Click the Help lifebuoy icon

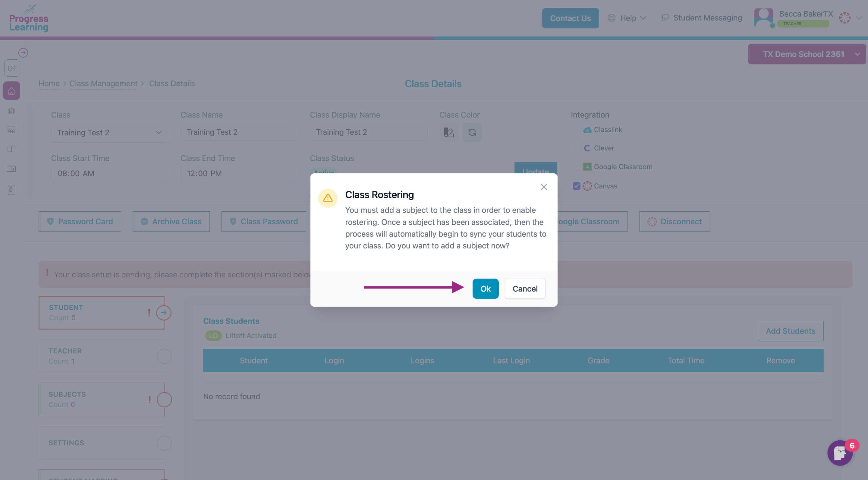611,18
